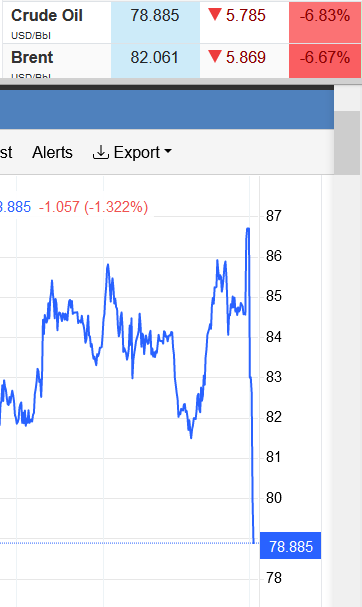362x607 pixels.
Task: Click Brent red down-arrow change indicator
Action: point(214,57)
